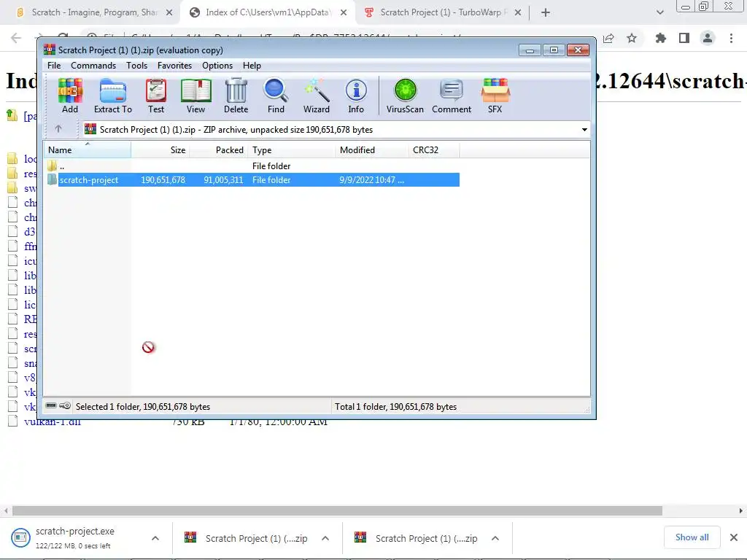This screenshot has width=747, height=560.
Task: Open vulkan-1.dll link in browser page
Action: pyautogui.click(x=53, y=422)
